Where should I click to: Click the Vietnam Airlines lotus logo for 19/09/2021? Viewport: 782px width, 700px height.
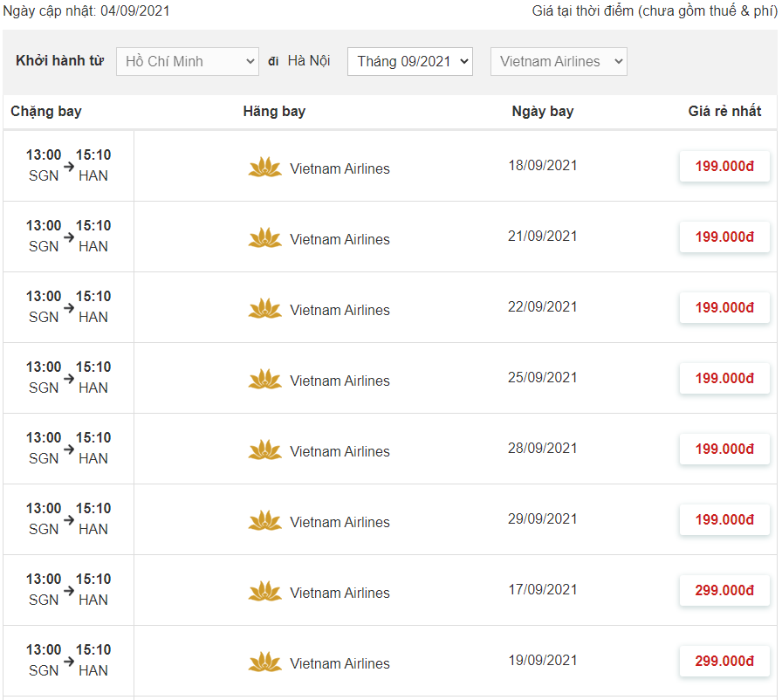point(265,663)
